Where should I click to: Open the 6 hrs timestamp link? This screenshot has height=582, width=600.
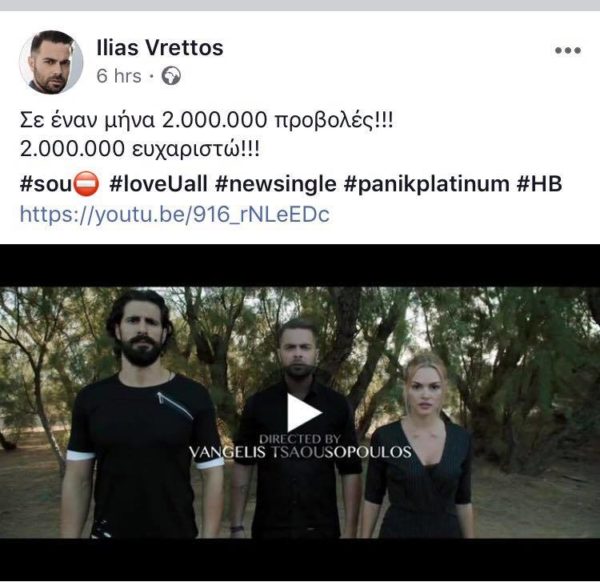pyautogui.click(x=119, y=75)
